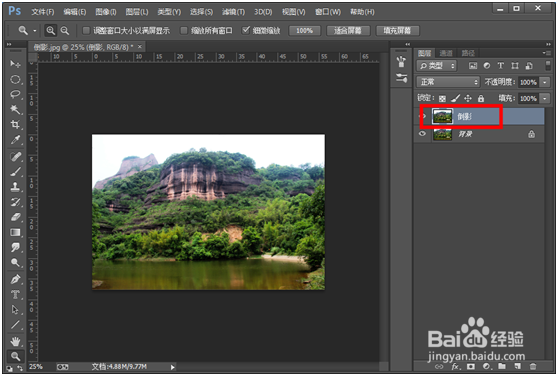Select the Path Selection tool
The image size is (558, 376).
click(15, 309)
